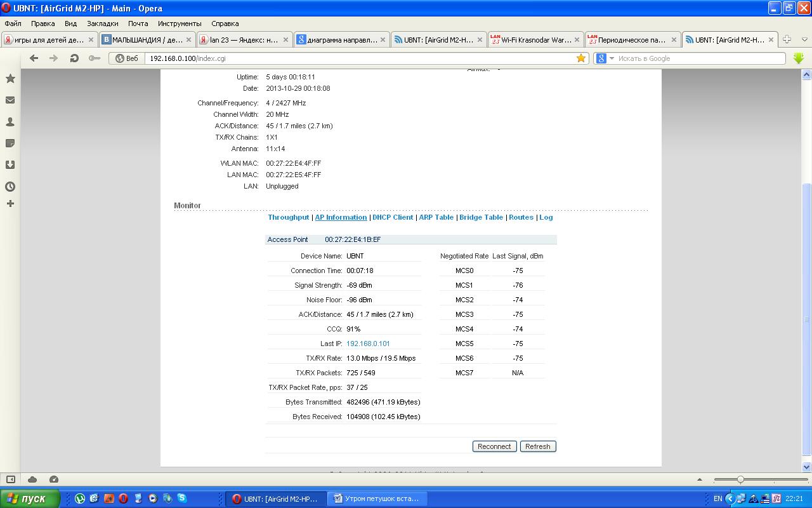The width and height of the screenshot is (812, 508).
Task: Open the Mail panel envelope icon
Action: [x=10, y=100]
